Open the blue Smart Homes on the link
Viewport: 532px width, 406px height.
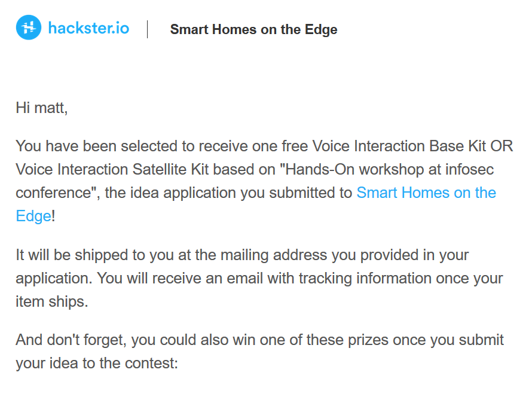point(426,193)
